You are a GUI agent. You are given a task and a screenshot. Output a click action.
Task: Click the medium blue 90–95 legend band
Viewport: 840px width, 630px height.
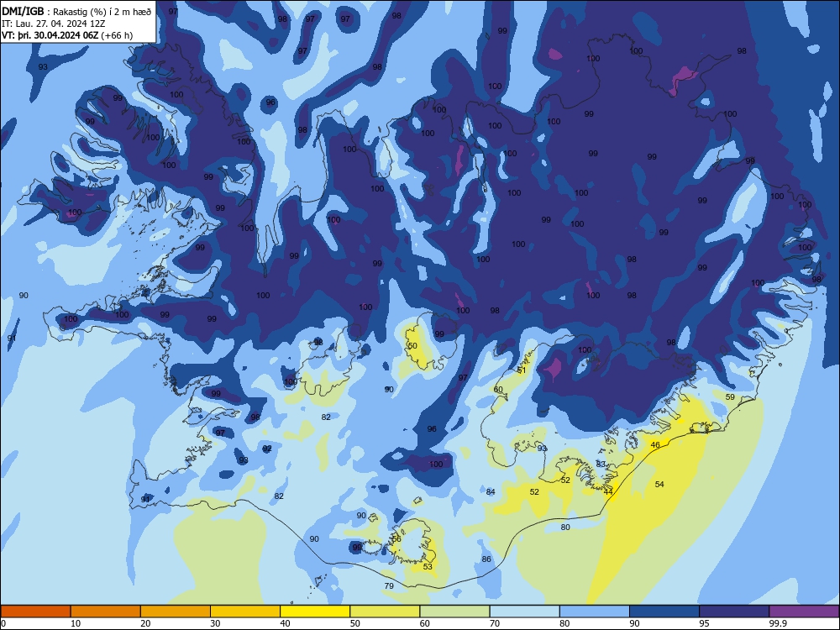pos(664,612)
